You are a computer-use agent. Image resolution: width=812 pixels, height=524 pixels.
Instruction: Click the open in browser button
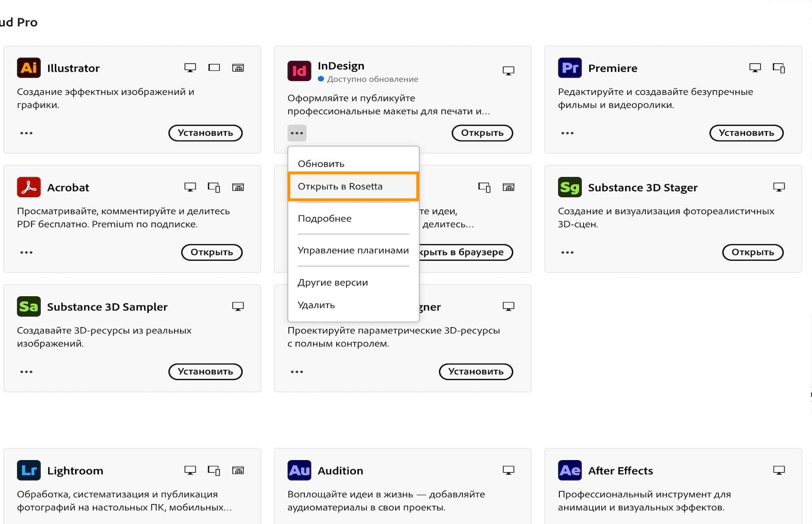click(466, 252)
